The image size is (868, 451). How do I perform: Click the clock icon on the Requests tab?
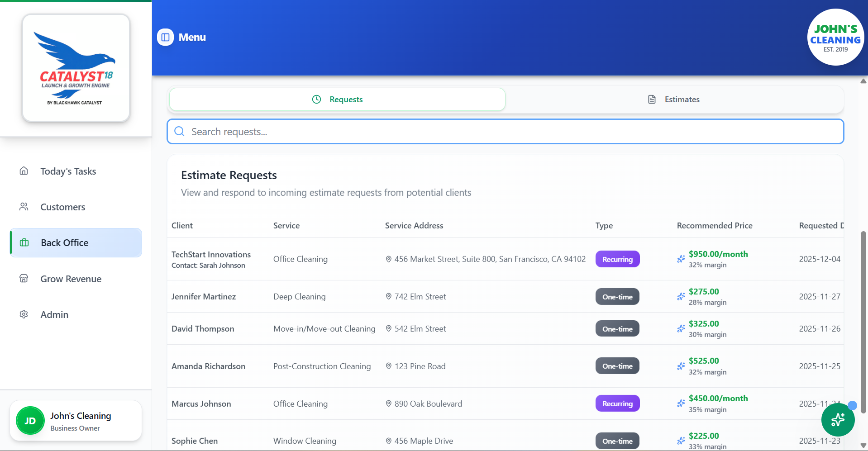coord(316,99)
